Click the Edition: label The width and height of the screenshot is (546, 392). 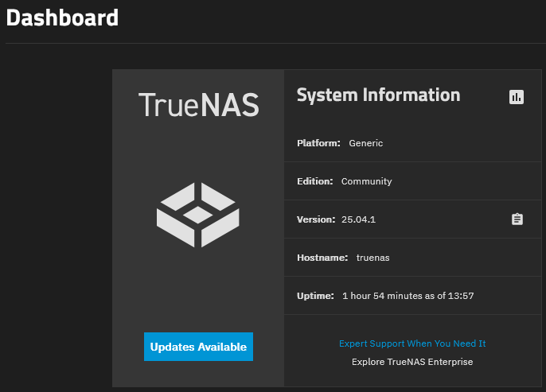[315, 181]
